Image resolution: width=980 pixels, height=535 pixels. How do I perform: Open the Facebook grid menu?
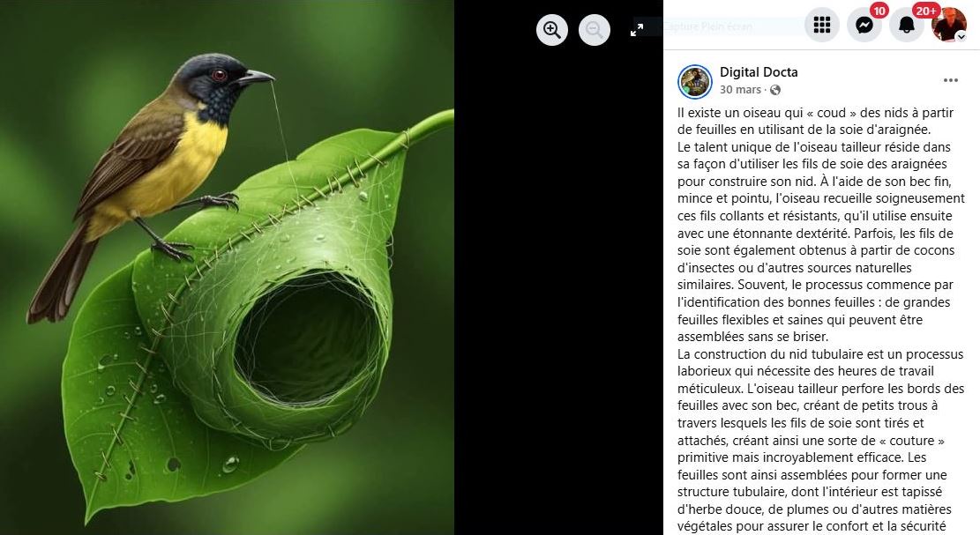(822, 25)
